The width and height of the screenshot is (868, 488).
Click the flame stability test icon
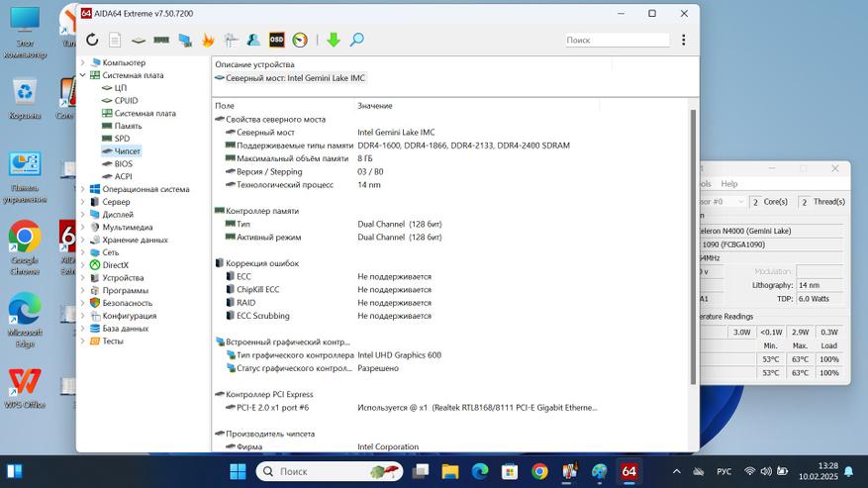coord(208,40)
